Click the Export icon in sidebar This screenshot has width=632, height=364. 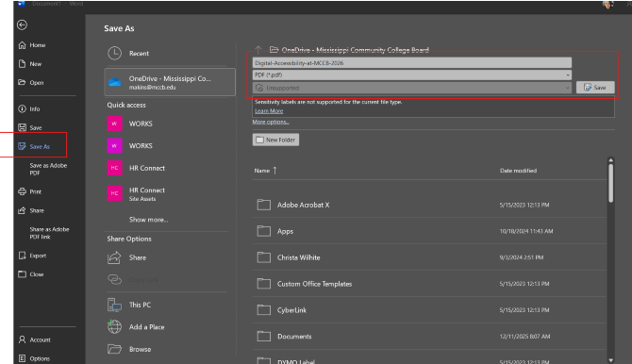coord(23,256)
